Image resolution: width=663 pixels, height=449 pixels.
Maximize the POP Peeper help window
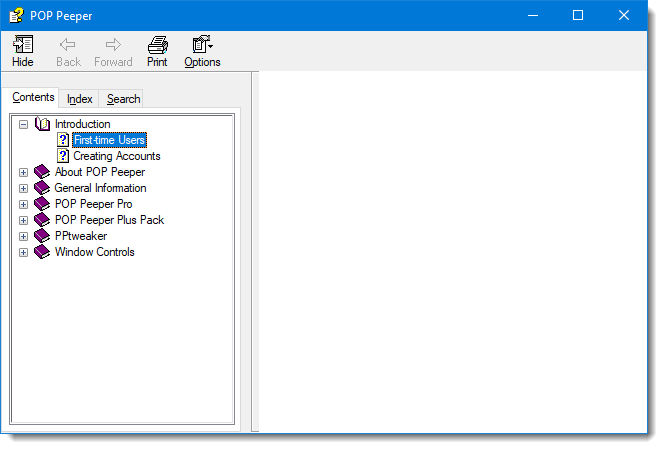[x=578, y=16]
